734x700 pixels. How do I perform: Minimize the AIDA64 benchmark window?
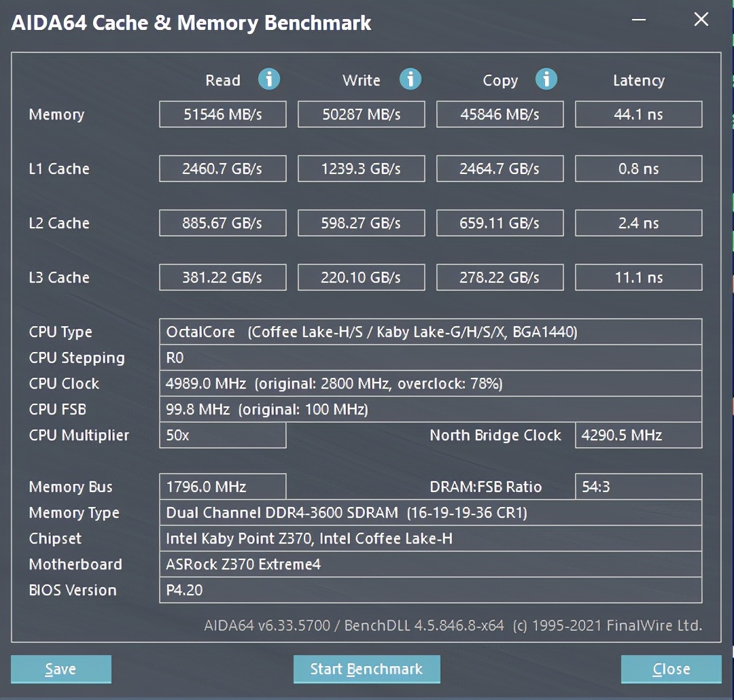click(x=638, y=20)
